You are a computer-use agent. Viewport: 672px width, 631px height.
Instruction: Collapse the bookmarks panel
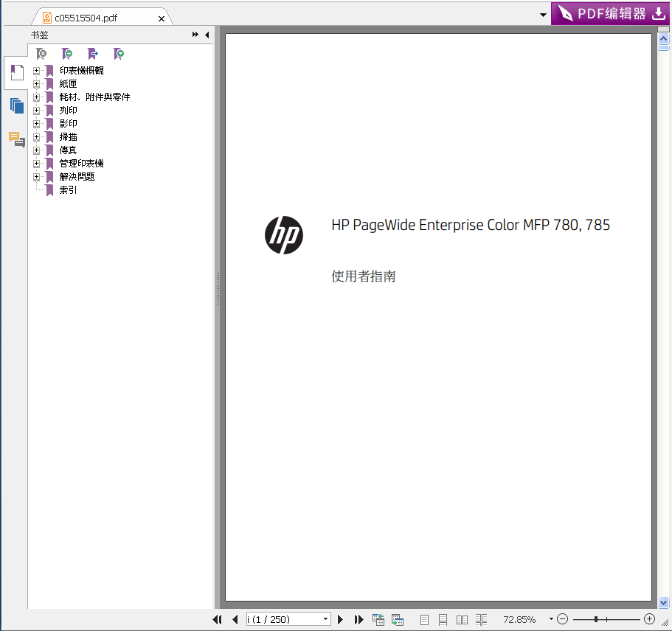click(x=207, y=35)
